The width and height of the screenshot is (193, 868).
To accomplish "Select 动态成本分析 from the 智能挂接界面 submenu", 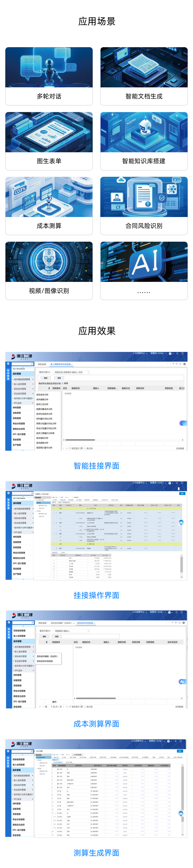I will (42, 395).
